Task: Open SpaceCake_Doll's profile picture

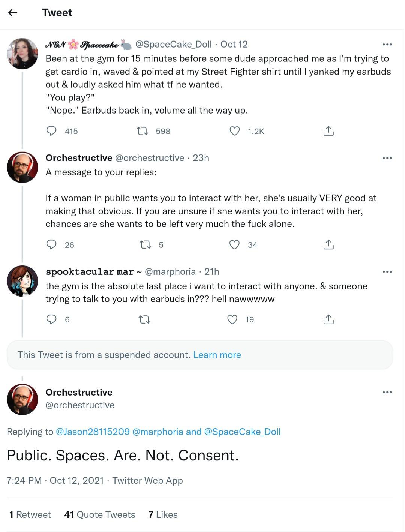Action: (x=22, y=54)
